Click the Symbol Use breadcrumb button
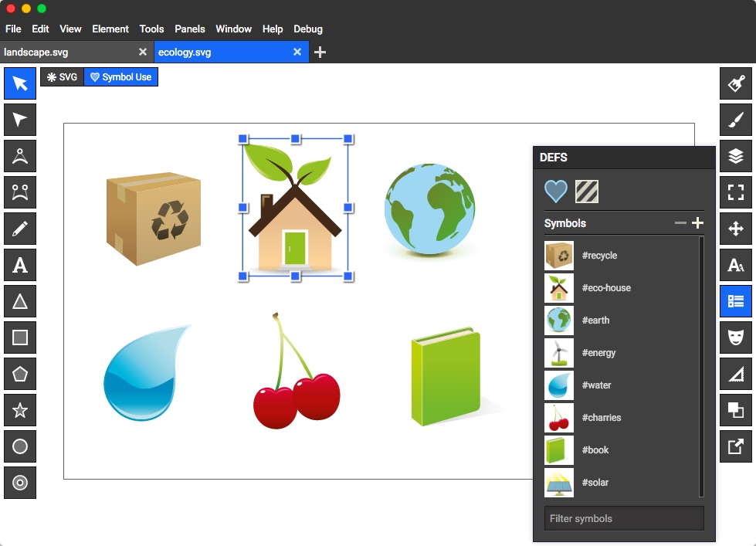The image size is (756, 546). coord(120,76)
